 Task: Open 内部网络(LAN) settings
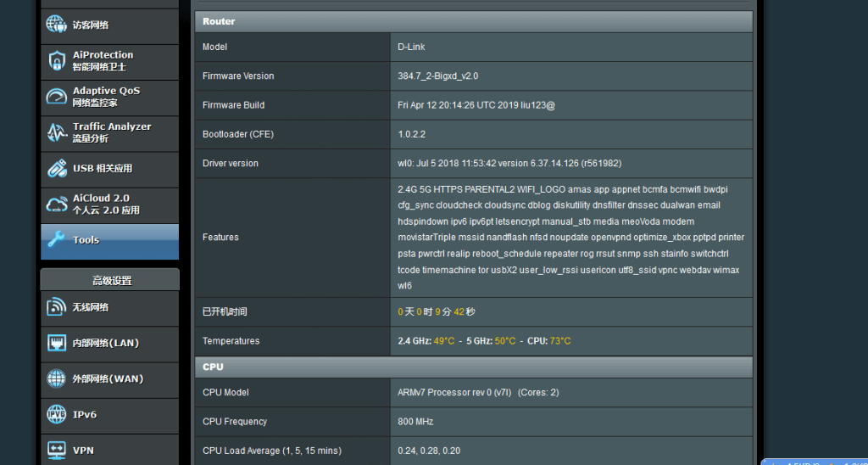pyautogui.click(x=109, y=345)
